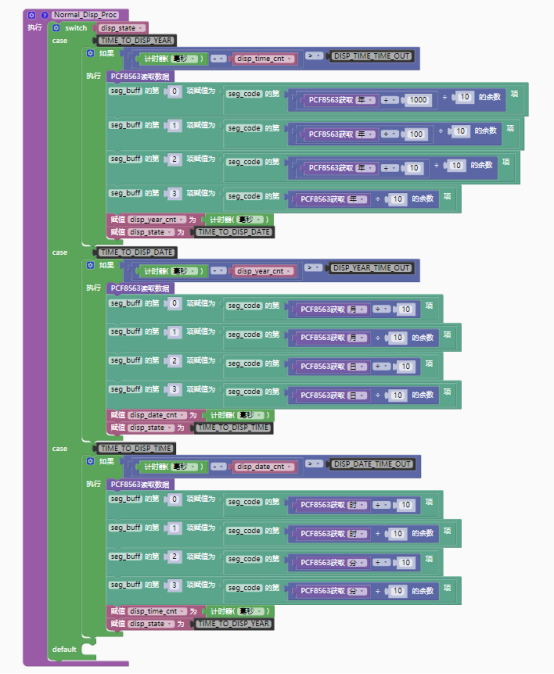Open the disp_state variable dropdown in switch
Screen dimensions: 554x674
(122, 28)
